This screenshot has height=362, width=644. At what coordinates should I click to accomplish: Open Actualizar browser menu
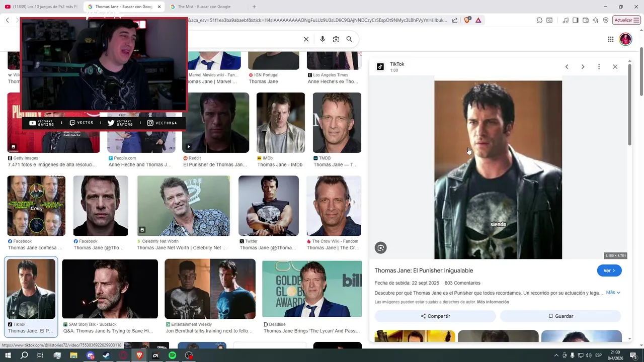(x=626, y=20)
